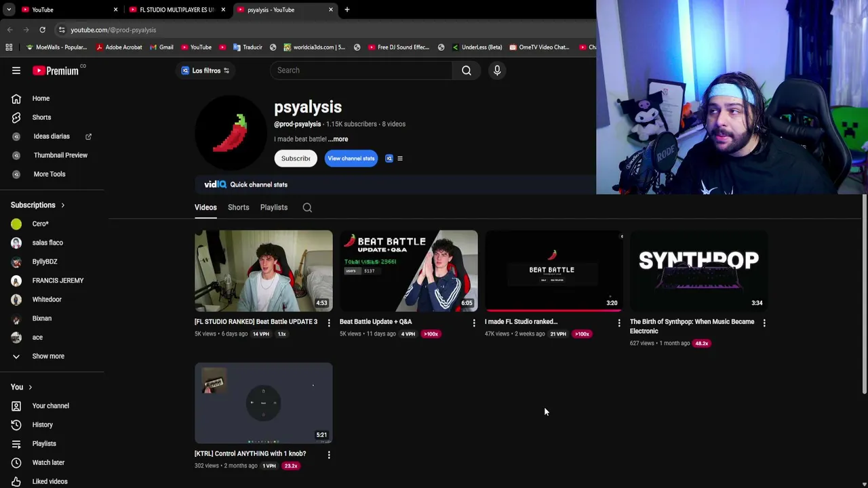Screen dimensions: 868x488
Task: Expand the Subscriptions section chevron
Action: pos(62,205)
